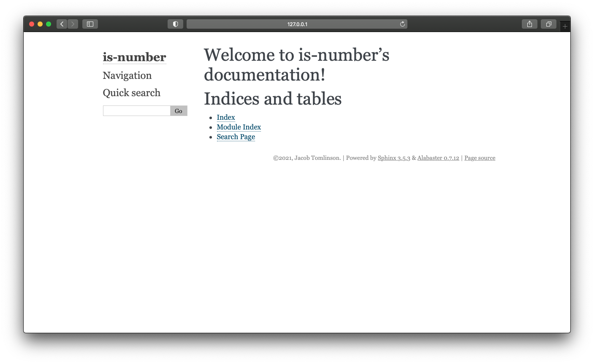This screenshot has width=594, height=364.
Task: Navigate to the Search Page
Action: pyautogui.click(x=236, y=137)
